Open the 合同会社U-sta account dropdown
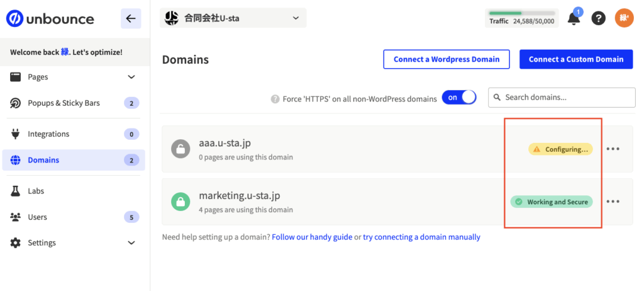 tap(233, 18)
